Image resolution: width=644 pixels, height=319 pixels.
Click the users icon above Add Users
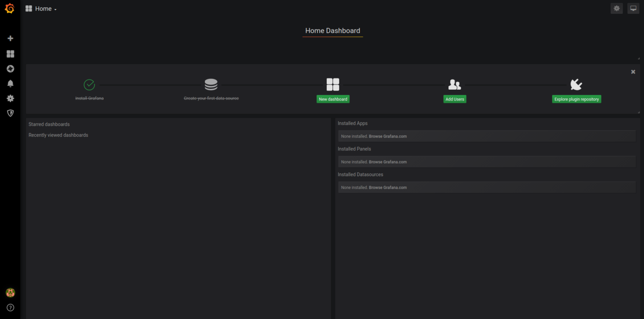click(455, 84)
